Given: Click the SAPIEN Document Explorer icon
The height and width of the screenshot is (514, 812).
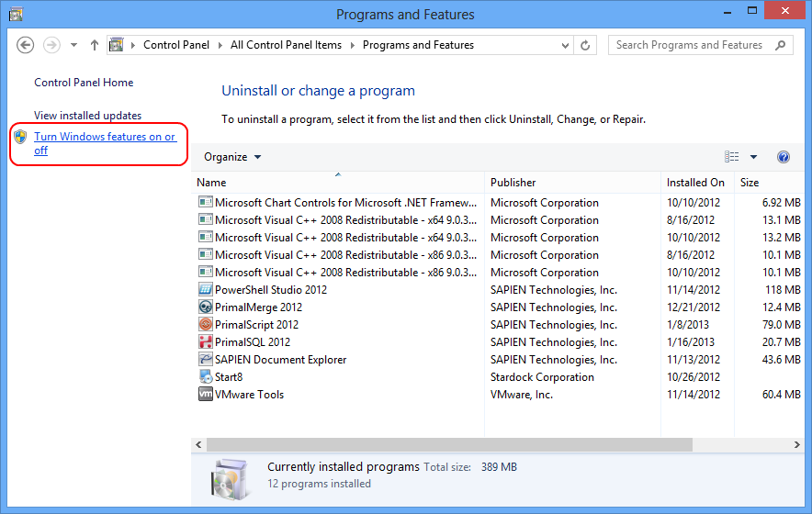Looking at the screenshot, I should click(206, 359).
